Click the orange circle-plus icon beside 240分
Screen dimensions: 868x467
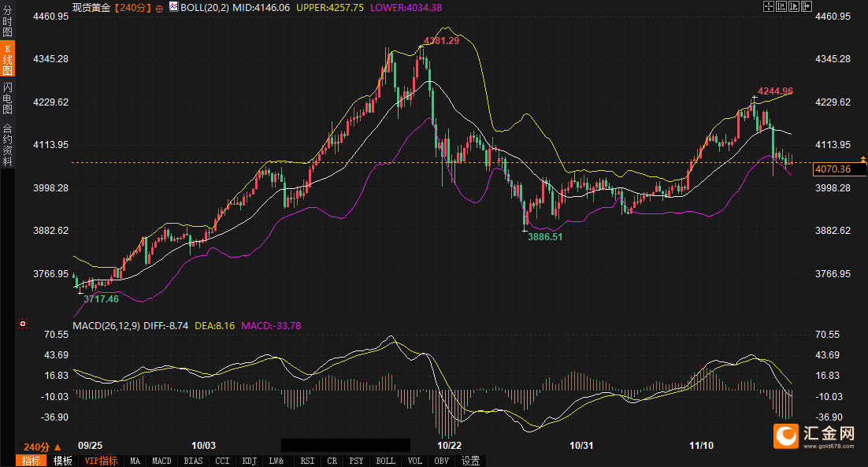(160, 7)
